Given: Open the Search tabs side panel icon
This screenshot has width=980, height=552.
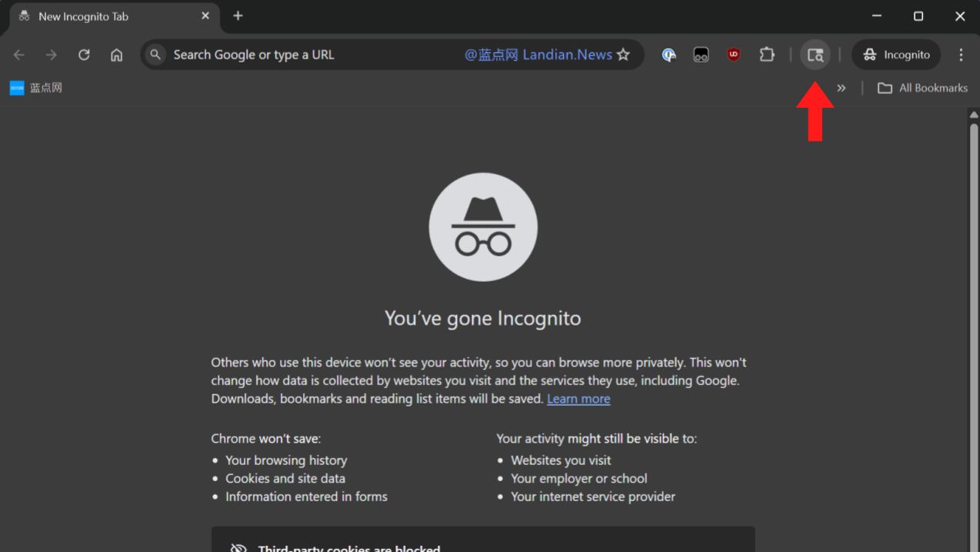Looking at the screenshot, I should pyautogui.click(x=815, y=55).
